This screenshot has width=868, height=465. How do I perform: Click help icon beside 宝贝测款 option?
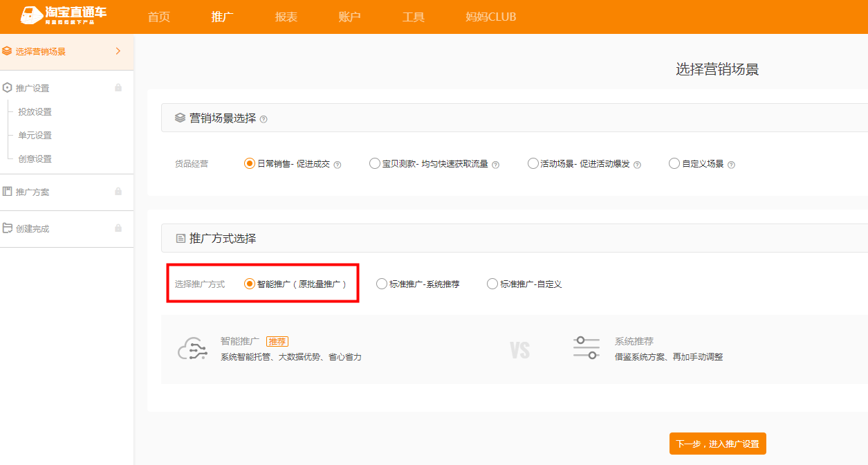coord(495,165)
